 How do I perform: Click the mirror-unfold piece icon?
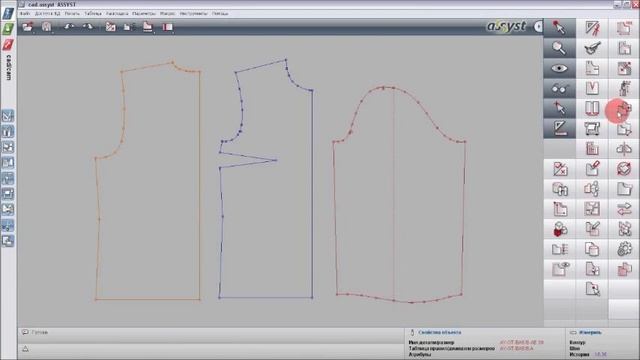[624, 149]
